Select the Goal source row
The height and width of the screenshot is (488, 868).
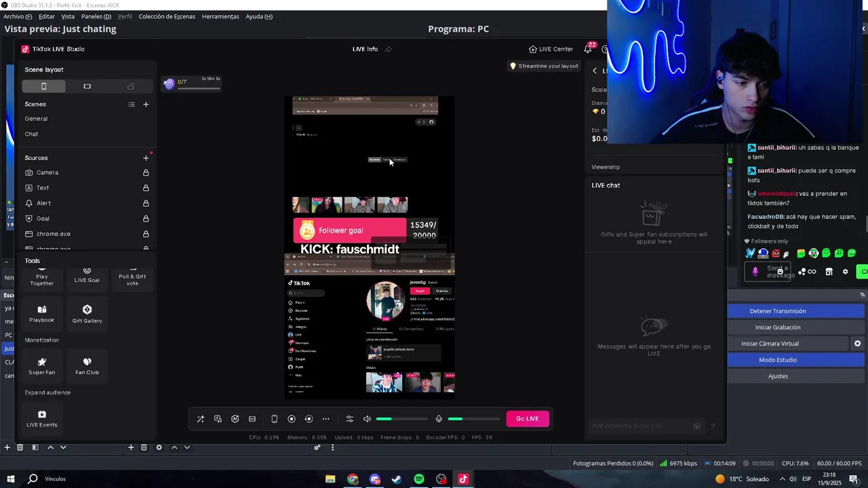click(87, 219)
